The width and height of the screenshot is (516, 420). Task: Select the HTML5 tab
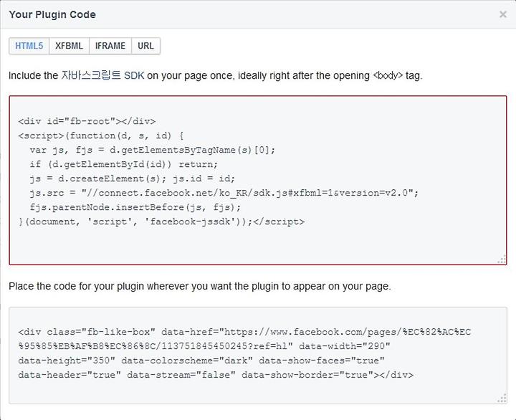pos(29,46)
